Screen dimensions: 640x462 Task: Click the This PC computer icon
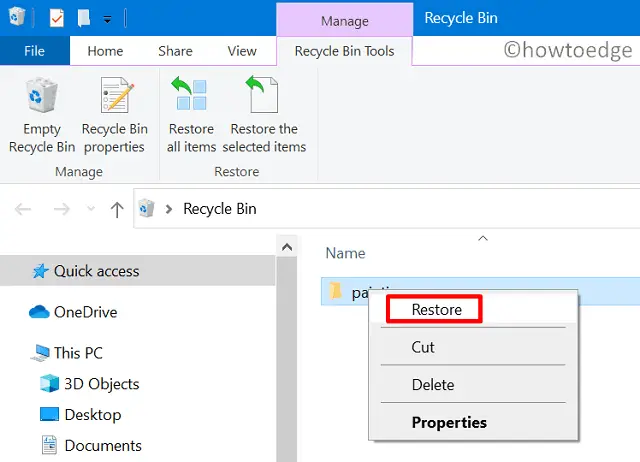click(40, 353)
